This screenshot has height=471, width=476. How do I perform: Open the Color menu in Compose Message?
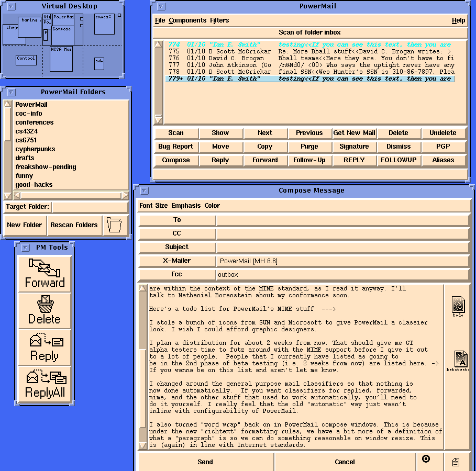pos(212,206)
